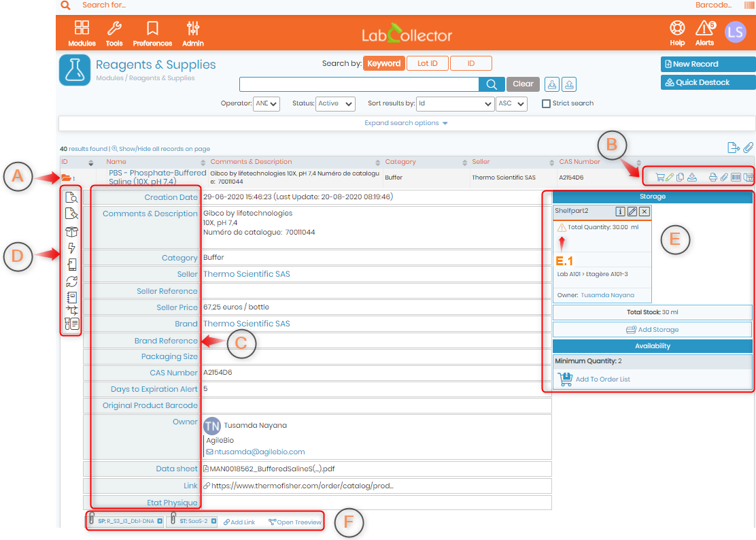The width and height of the screenshot is (756, 540).
Task: Click the document magnifier icon in side toolbar
Action: click(71, 198)
